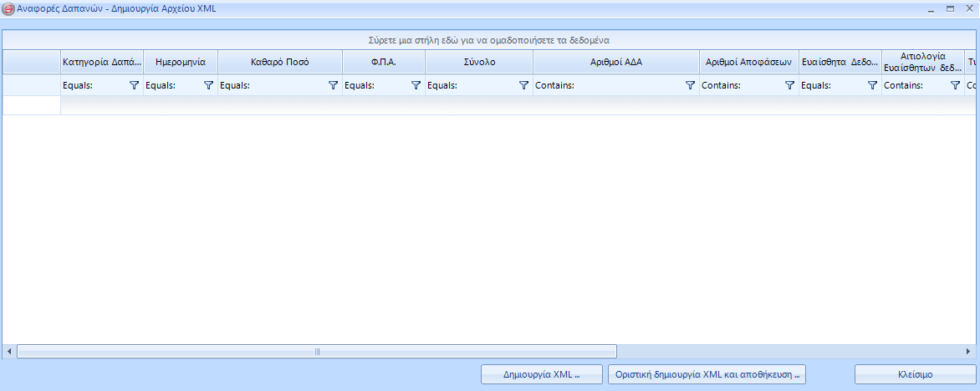Open filter funnel for Ευαίσθητα Δεδομένα column

coord(872,85)
